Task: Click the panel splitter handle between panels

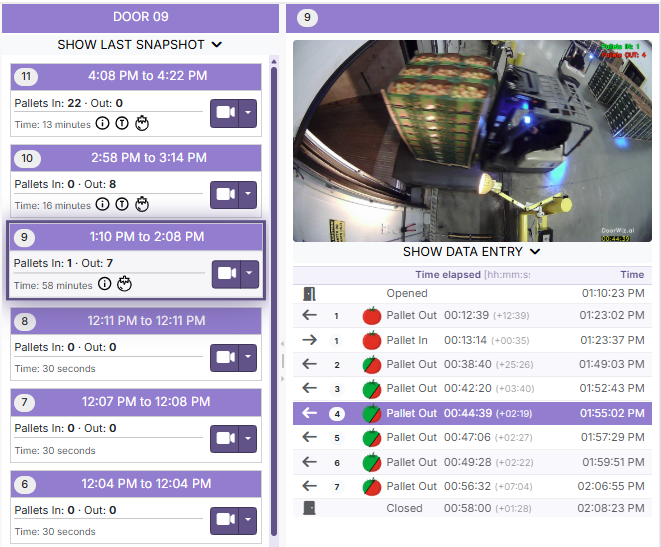Action: pos(282,361)
